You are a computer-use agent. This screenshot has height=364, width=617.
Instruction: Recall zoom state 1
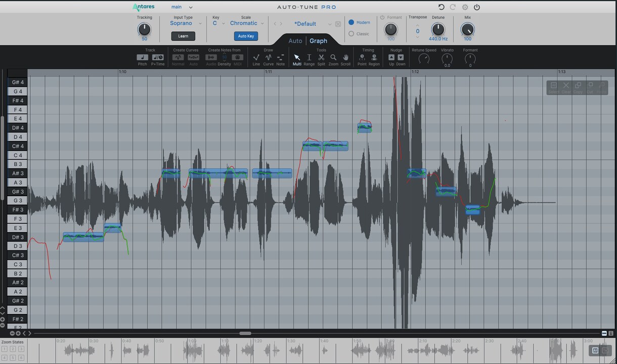(5, 349)
